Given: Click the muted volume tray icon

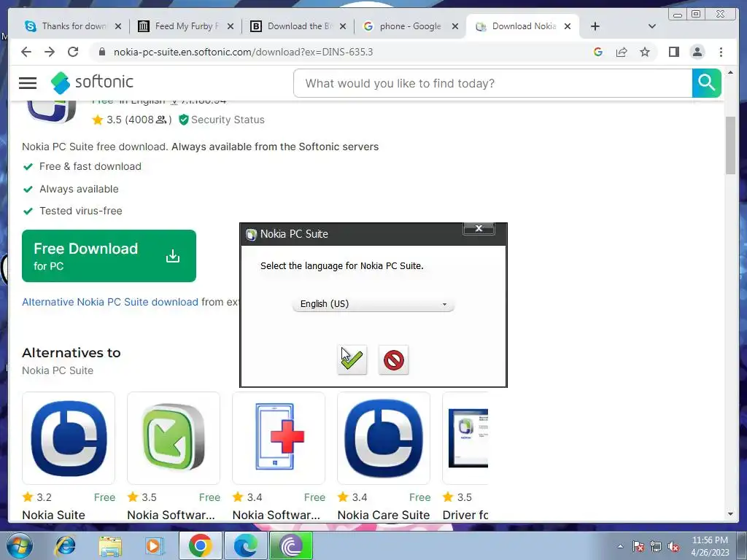Looking at the screenshot, I should 673,547.
